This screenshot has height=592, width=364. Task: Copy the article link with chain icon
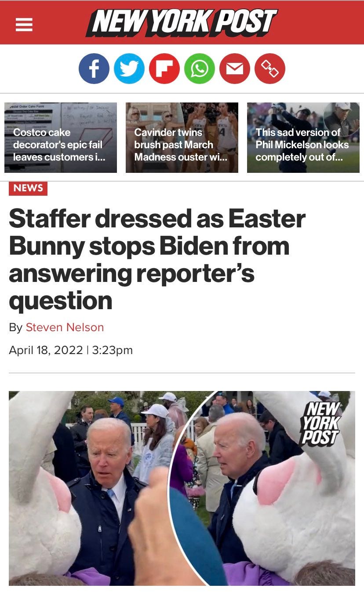[270, 69]
